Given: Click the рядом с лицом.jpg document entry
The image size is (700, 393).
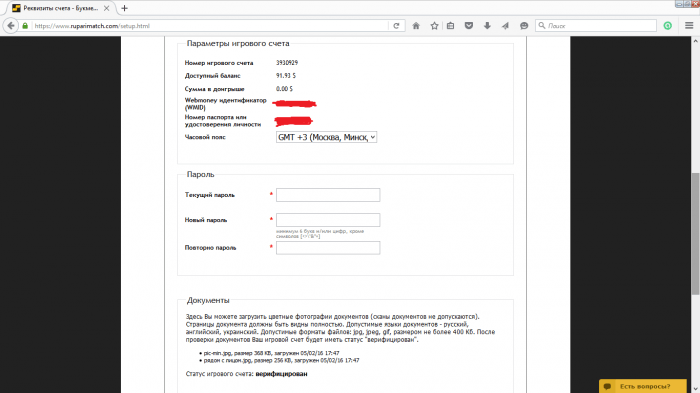Looking at the screenshot, I should [x=281, y=360].
